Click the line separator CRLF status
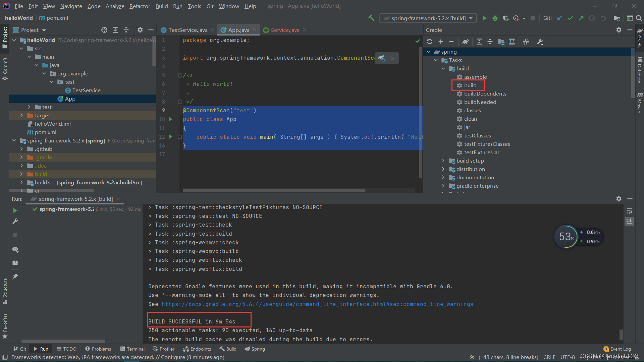 pyautogui.click(x=549, y=357)
